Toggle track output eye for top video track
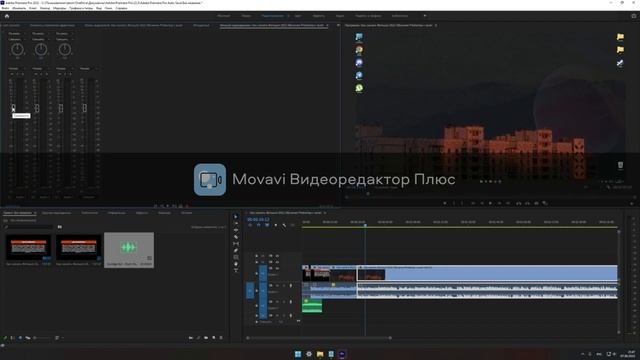 tap(277, 256)
